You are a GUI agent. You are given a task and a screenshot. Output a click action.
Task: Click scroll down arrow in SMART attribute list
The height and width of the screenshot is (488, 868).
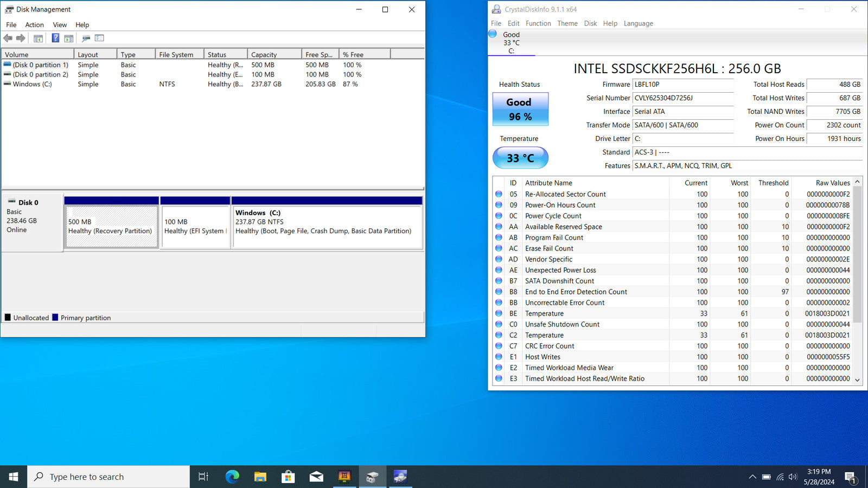pos(858,380)
